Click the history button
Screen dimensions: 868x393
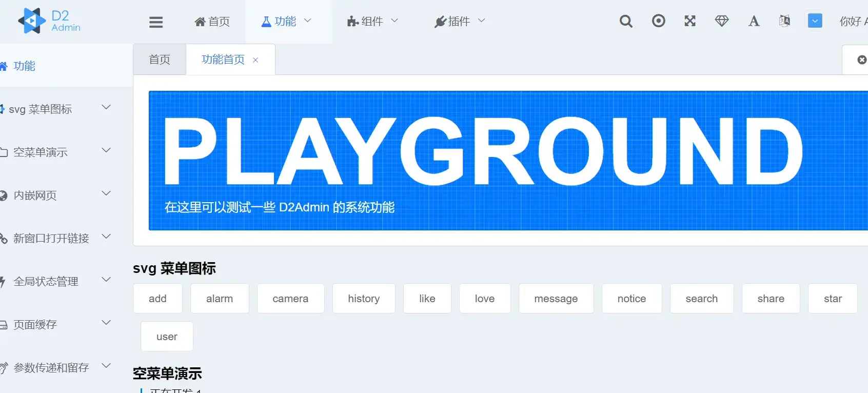coord(364,299)
